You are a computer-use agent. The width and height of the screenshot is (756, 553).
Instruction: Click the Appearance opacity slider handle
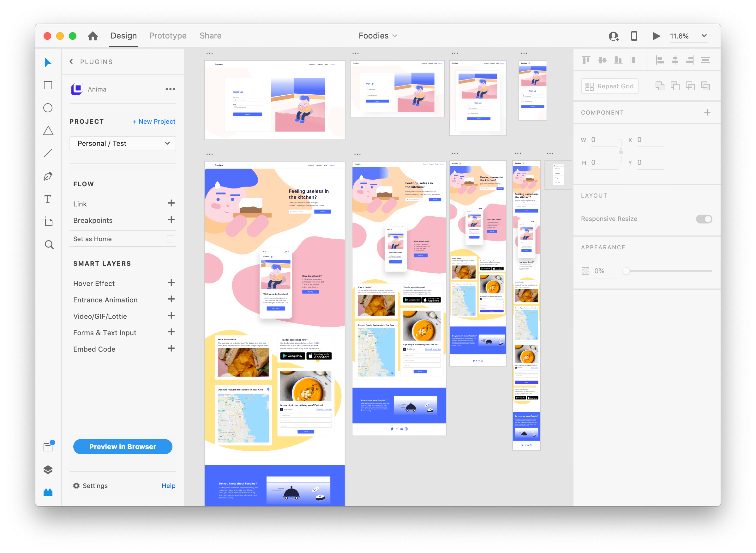(626, 271)
